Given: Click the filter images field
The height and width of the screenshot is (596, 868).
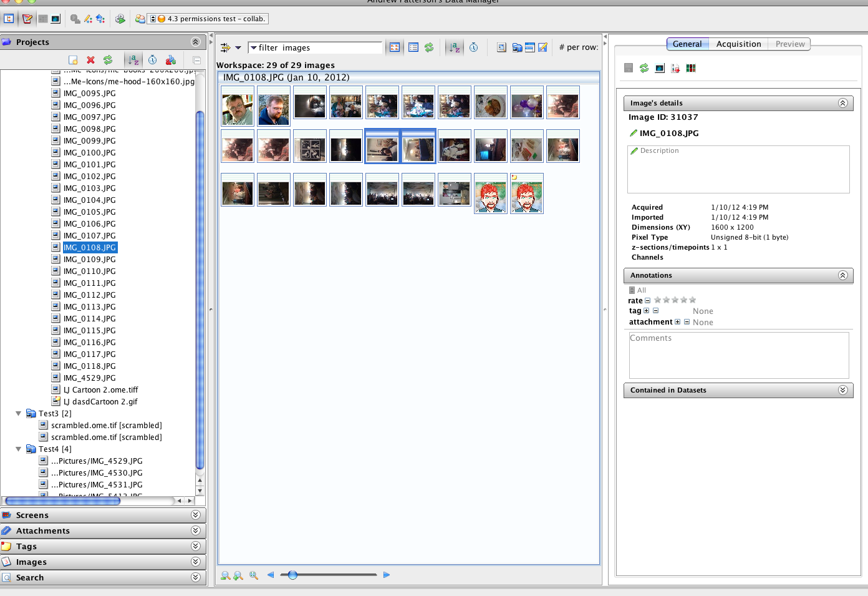Looking at the screenshot, I should pos(315,47).
